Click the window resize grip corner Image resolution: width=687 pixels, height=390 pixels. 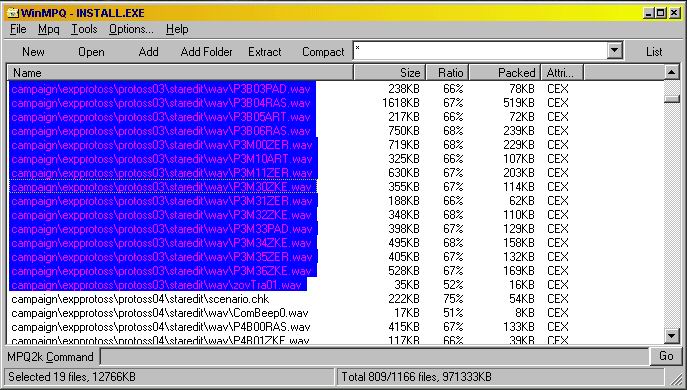(676, 379)
